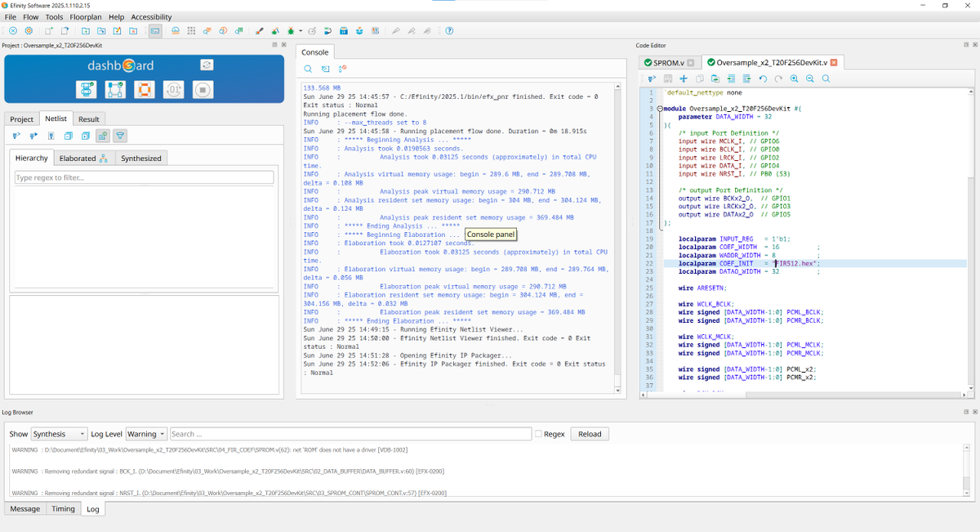The image size is (980, 532).
Task: Click the orange square flow icon on dashboard
Action: click(145, 90)
